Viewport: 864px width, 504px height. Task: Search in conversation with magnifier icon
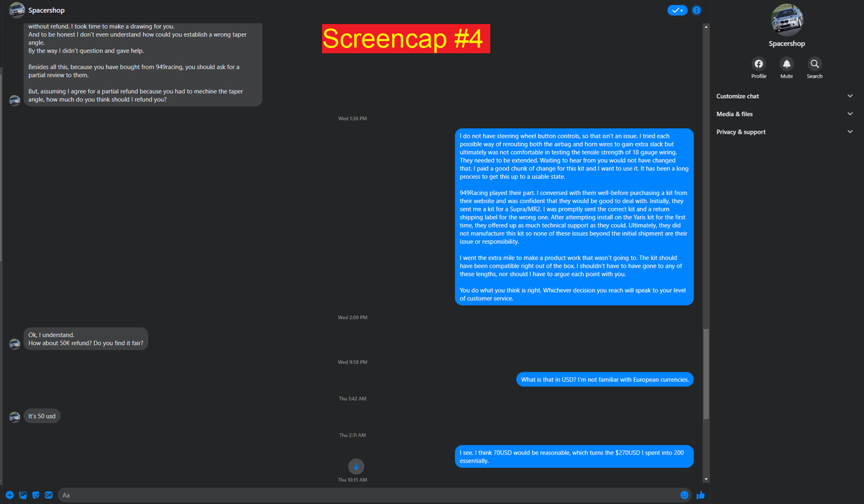coord(815,64)
